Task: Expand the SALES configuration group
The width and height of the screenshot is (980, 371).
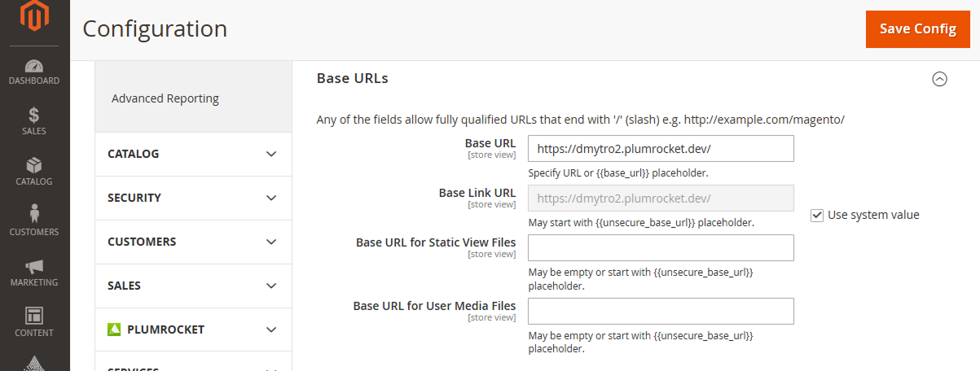Action: point(193,286)
